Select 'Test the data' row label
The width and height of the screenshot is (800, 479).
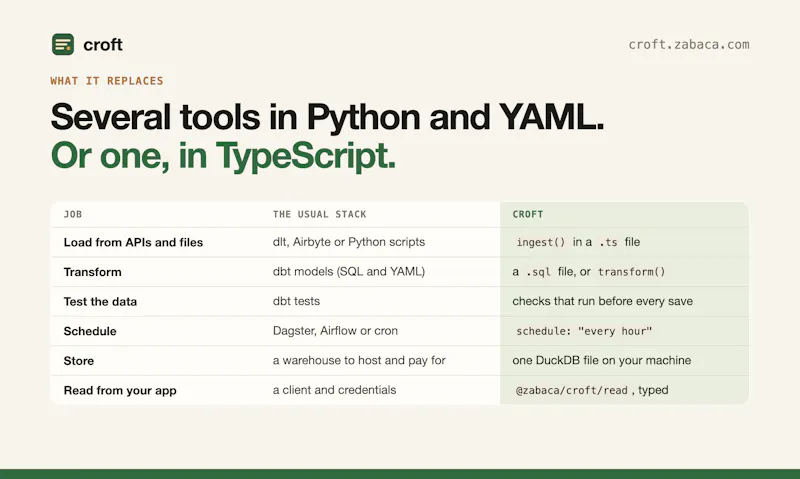100,301
